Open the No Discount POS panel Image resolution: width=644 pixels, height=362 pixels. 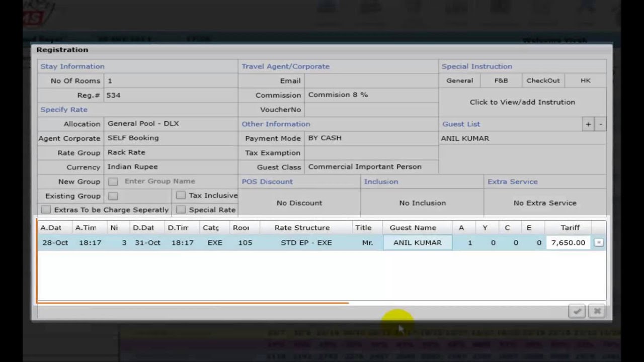(x=299, y=203)
